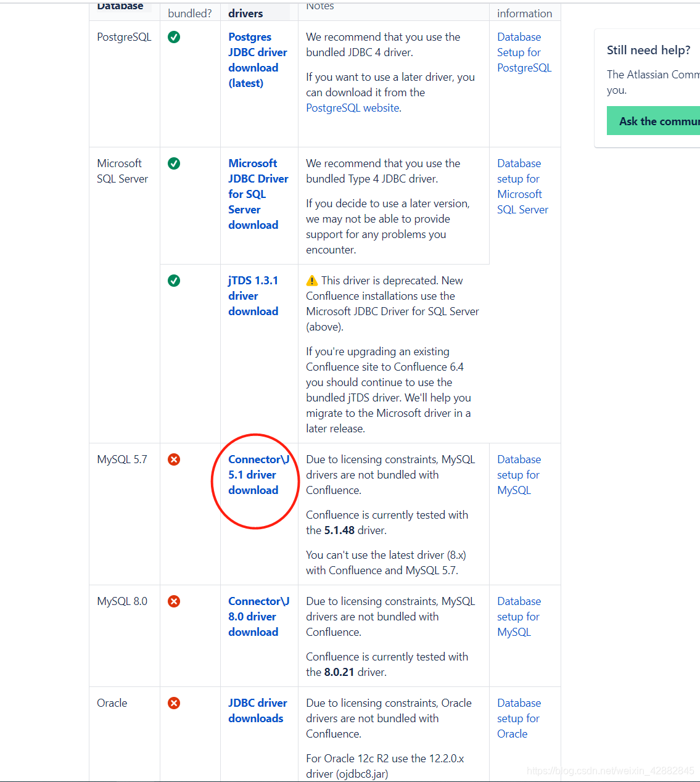Click red not-bundled icon for MySQL 8.0
This screenshot has width=700, height=782.
174,601
